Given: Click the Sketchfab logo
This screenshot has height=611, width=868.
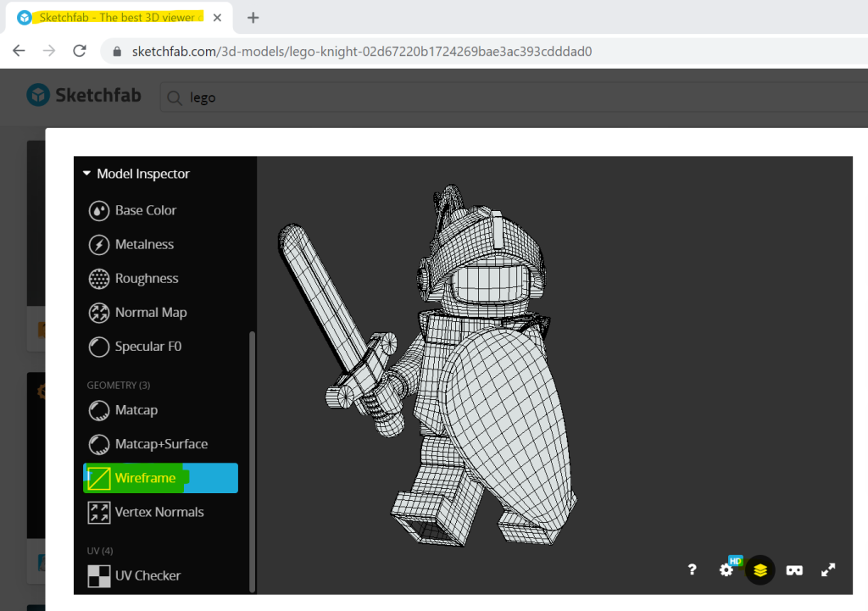Looking at the screenshot, I should coord(84,95).
